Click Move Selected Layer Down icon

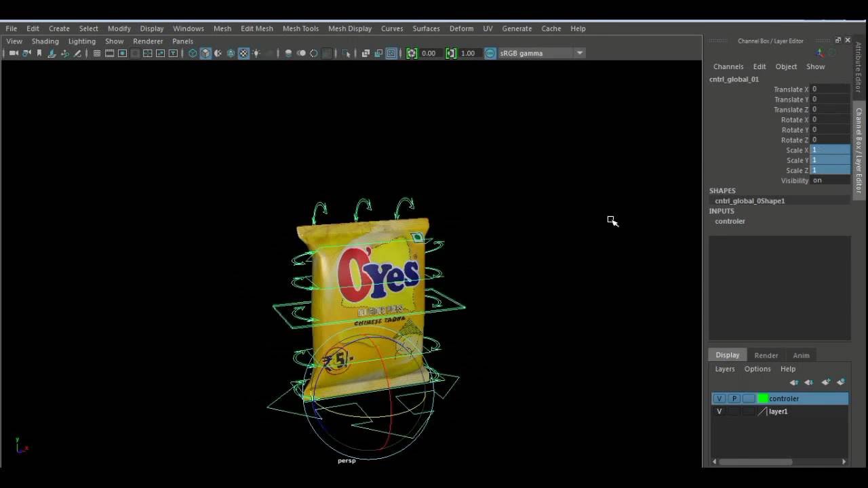click(x=808, y=382)
